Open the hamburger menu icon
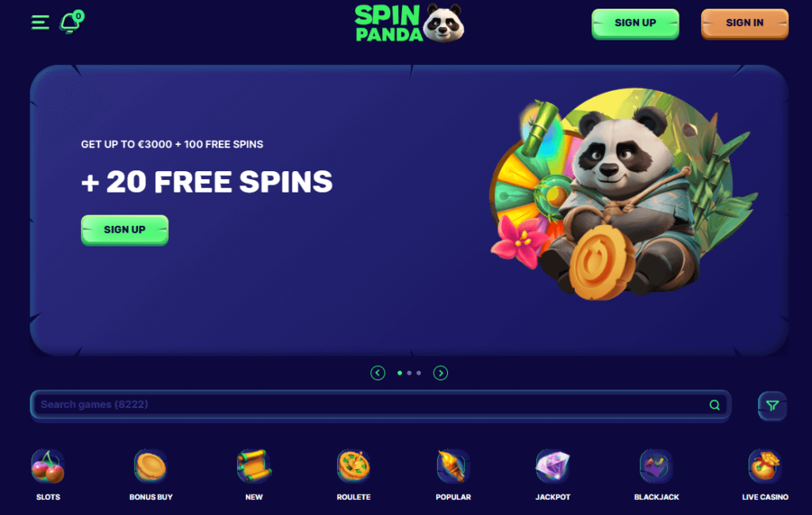 [x=40, y=22]
